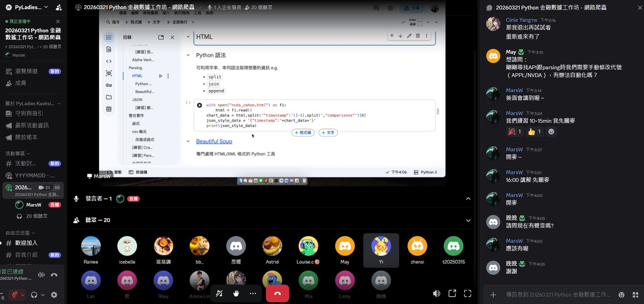Adjust stream volume speaker icon
644x304 pixels.
click(x=437, y=293)
